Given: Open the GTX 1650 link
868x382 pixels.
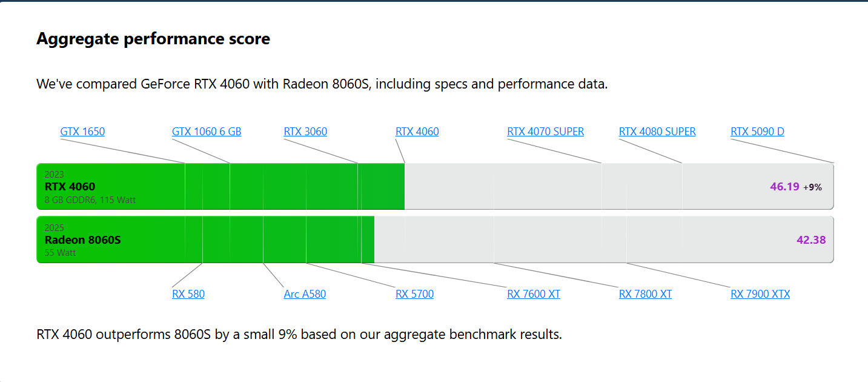Looking at the screenshot, I should 82,132.
